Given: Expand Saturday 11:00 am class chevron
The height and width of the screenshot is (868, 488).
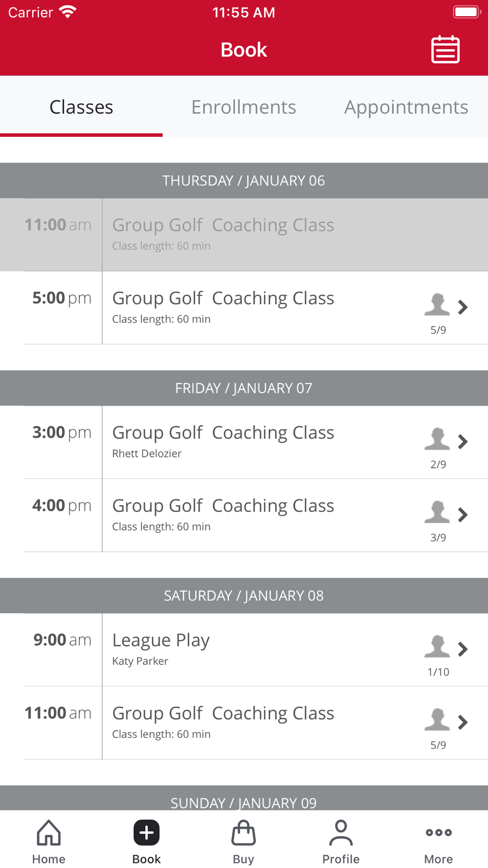Looking at the screenshot, I should tap(463, 722).
